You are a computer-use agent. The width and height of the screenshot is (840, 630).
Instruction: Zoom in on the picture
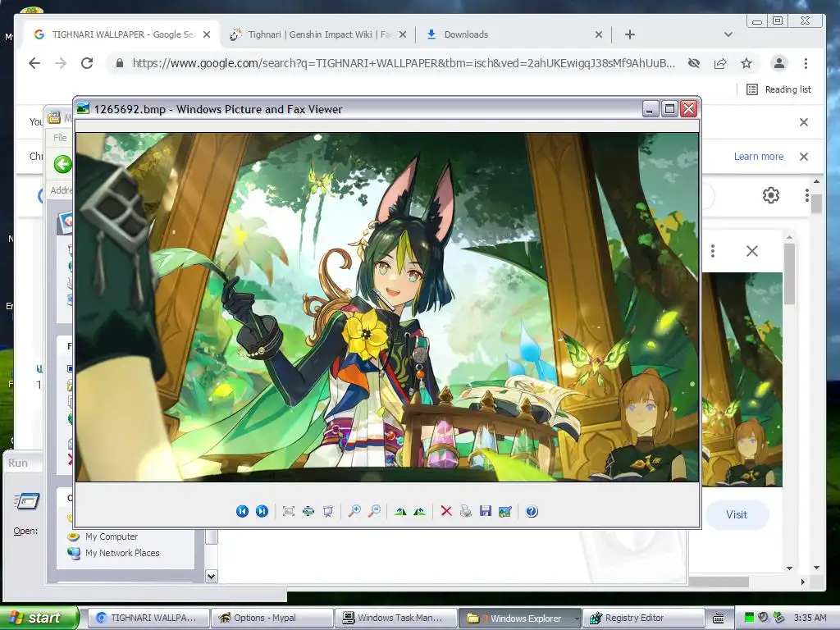coord(354,511)
